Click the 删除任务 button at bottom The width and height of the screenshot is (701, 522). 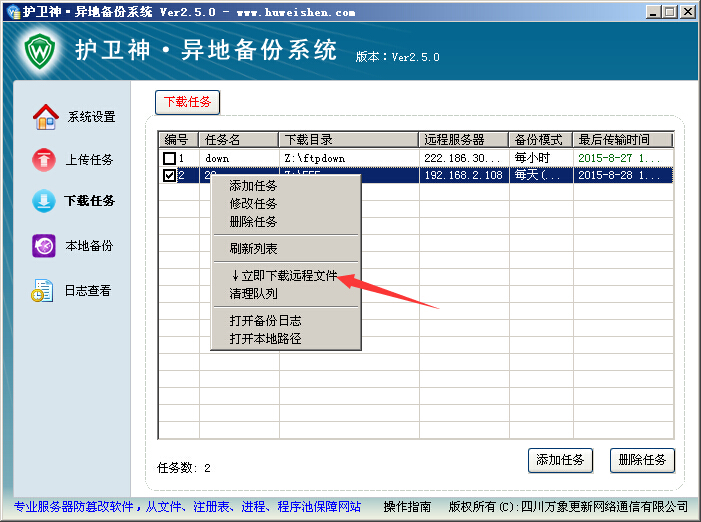tap(642, 460)
